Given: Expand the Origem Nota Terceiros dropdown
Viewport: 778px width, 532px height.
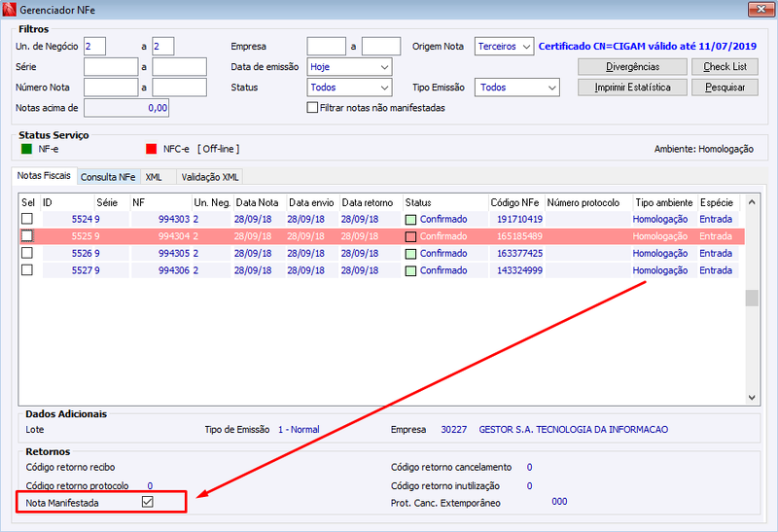Looking at the screenshot, I should (504, 46).
